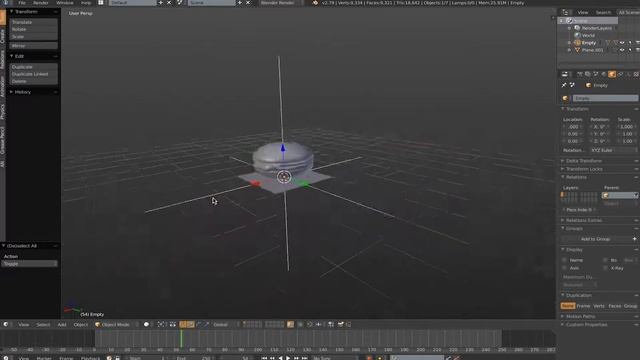This screenshot has width=640, height=360.
Task: Click the 3D manipulator toggle icon
Action: tap(182, 324)
